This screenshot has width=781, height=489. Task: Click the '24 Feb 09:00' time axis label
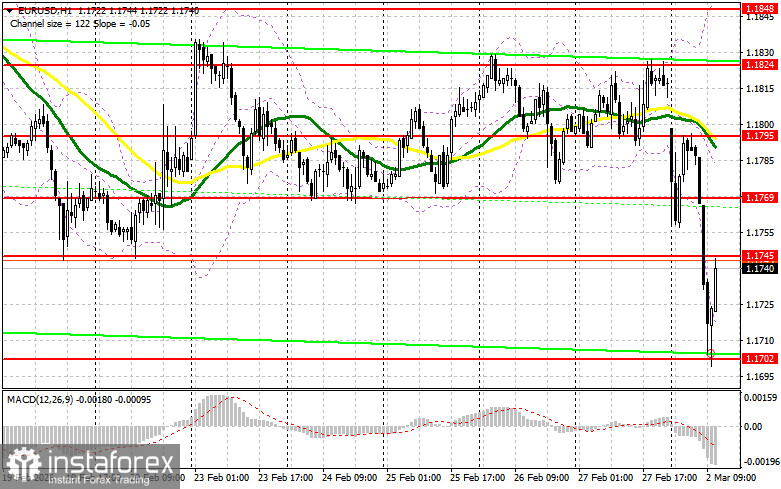click(350, 478)
